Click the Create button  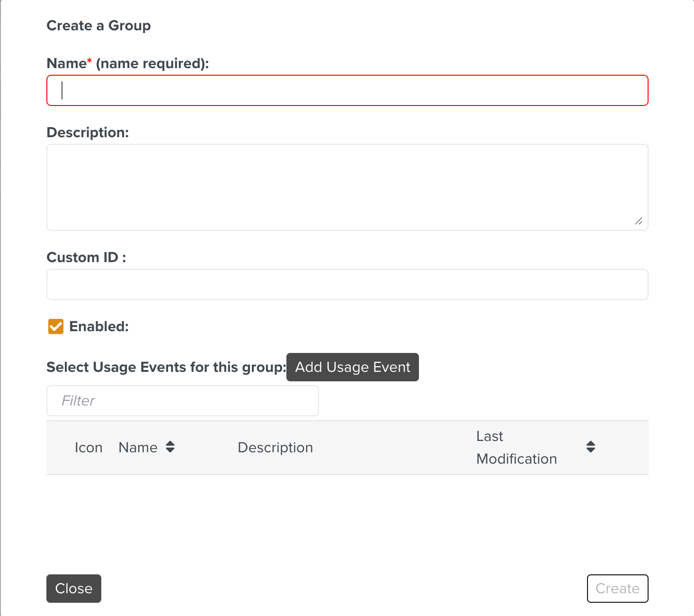tap(617, 589)
